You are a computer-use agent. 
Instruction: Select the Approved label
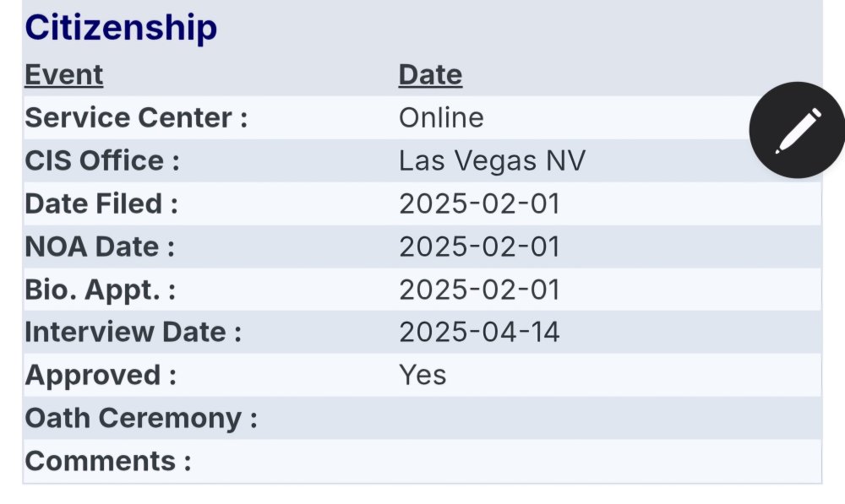coord(101,375)
